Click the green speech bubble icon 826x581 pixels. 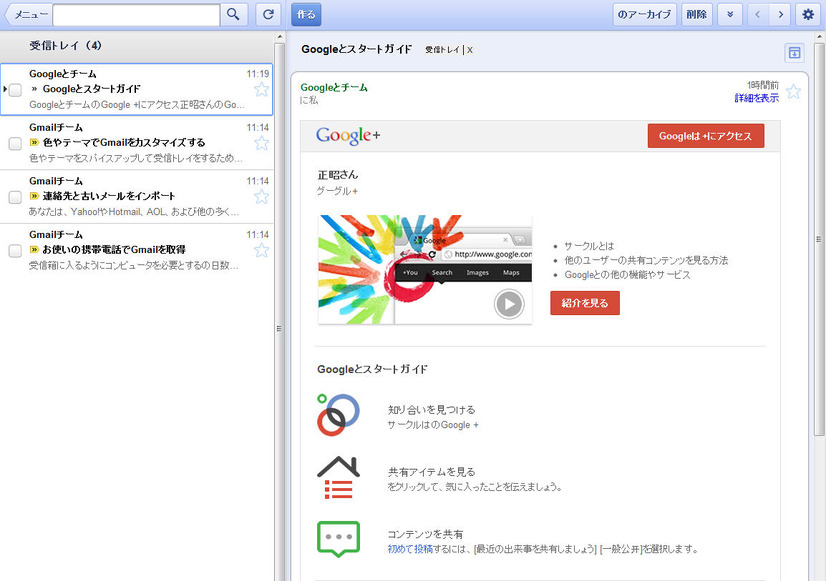click(x=338, y=539)
